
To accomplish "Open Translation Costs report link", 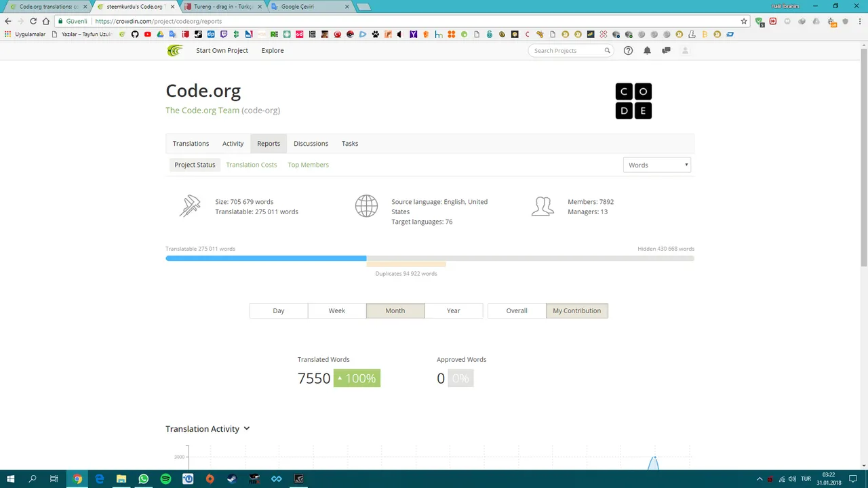I will point(252,165).
